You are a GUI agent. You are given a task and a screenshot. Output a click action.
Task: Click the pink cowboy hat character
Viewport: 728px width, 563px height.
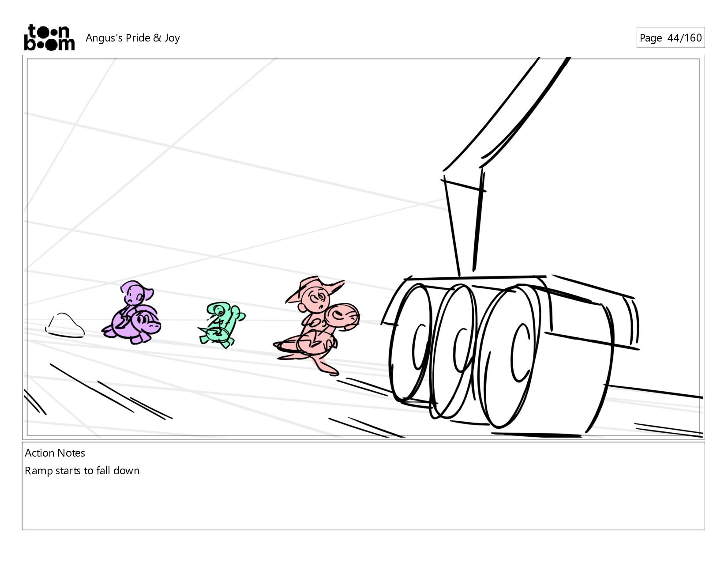click(316, 325)
